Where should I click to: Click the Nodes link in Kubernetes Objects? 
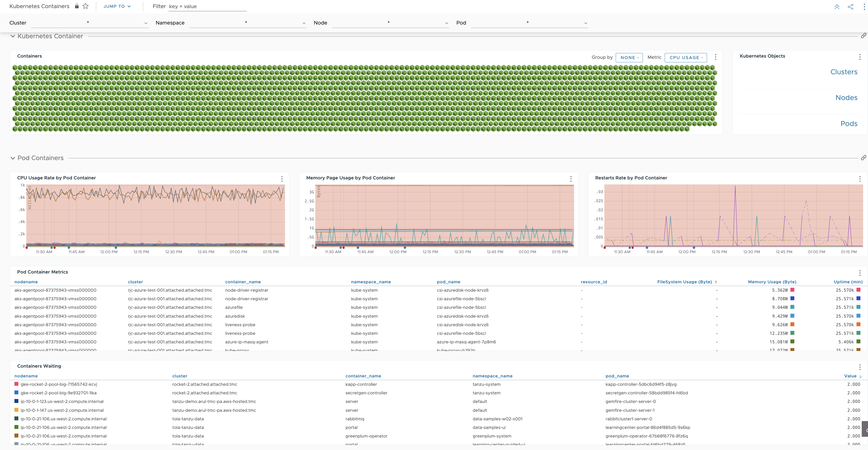(846, 98)
